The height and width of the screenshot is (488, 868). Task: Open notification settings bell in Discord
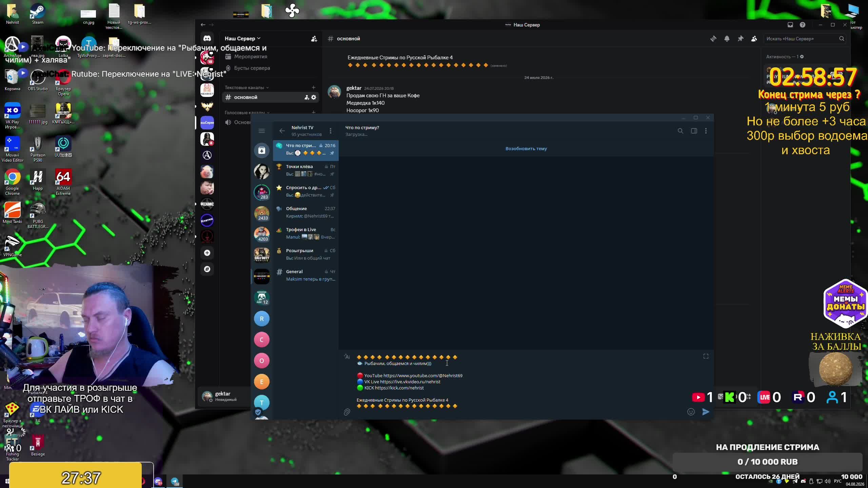(x=727, y=39)
